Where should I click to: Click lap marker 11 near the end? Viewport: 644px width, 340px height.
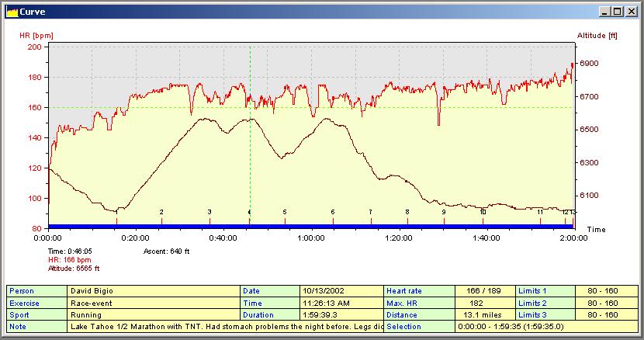(x=540, y=212)
